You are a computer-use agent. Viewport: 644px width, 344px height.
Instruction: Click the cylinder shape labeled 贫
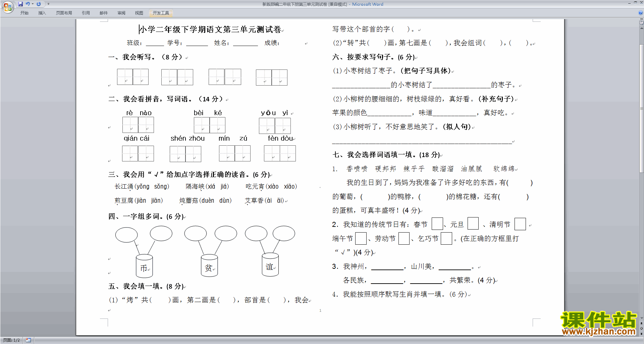tap(209, 265)
